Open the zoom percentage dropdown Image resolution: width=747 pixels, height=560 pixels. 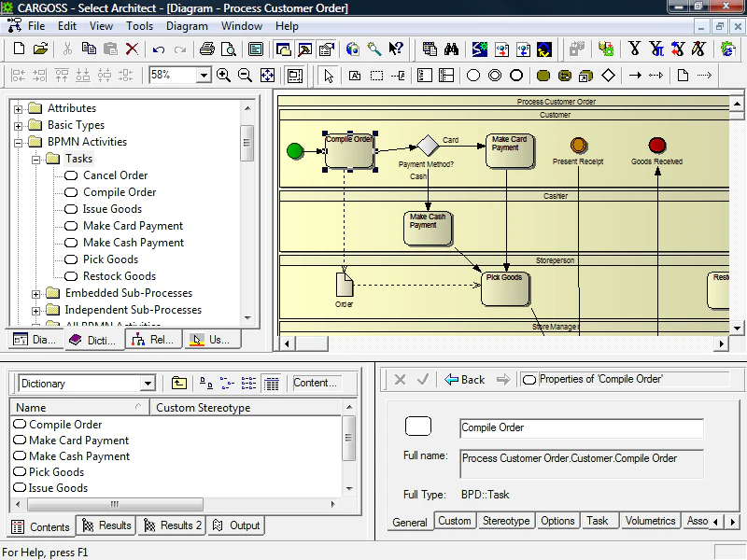tap(204, 76)
